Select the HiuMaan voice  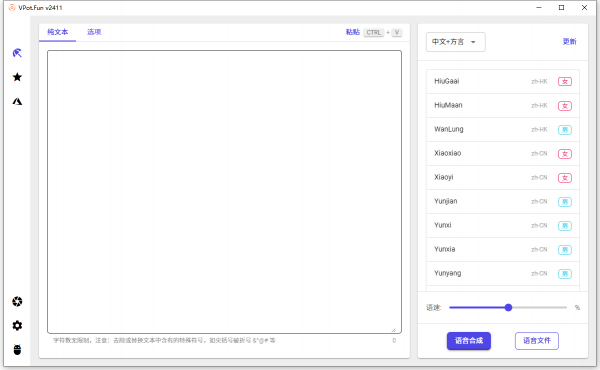tap(503, 105)
